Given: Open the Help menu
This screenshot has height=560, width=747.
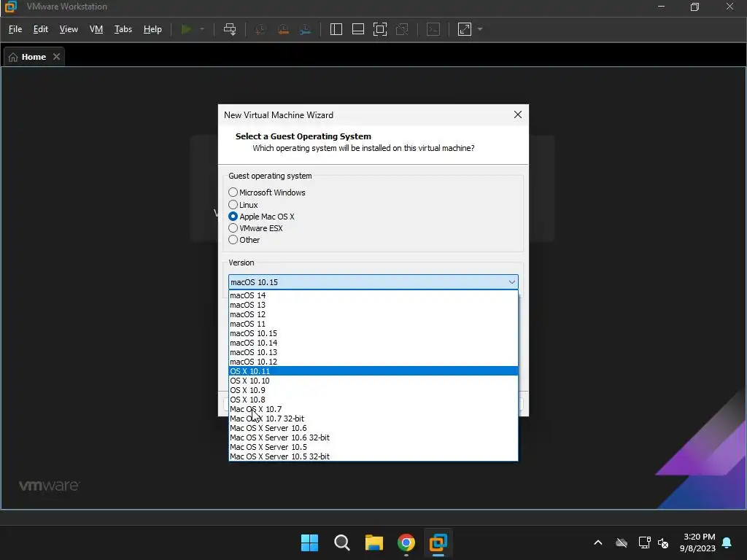Looking at the screenshot, I should 152,29.
